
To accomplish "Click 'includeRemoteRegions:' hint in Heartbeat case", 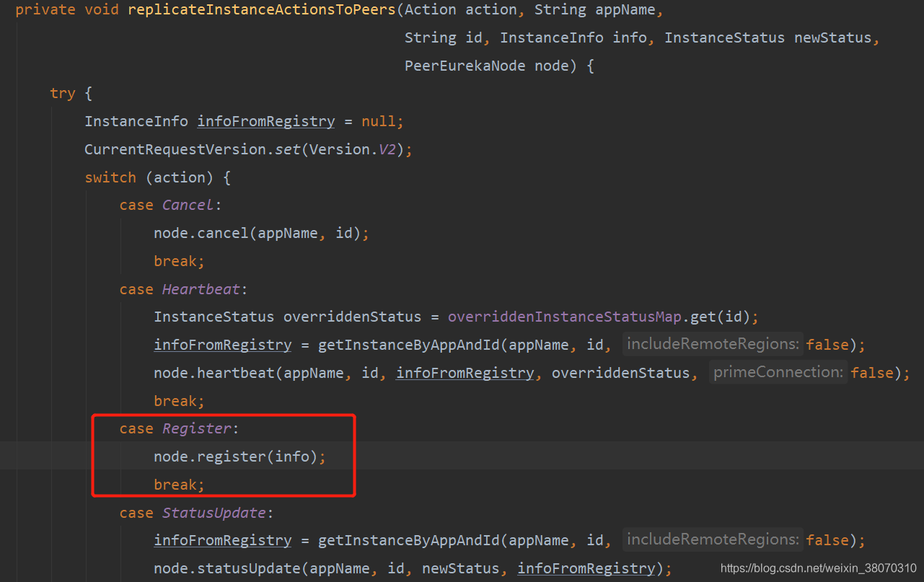I will [x=713, y=344].
